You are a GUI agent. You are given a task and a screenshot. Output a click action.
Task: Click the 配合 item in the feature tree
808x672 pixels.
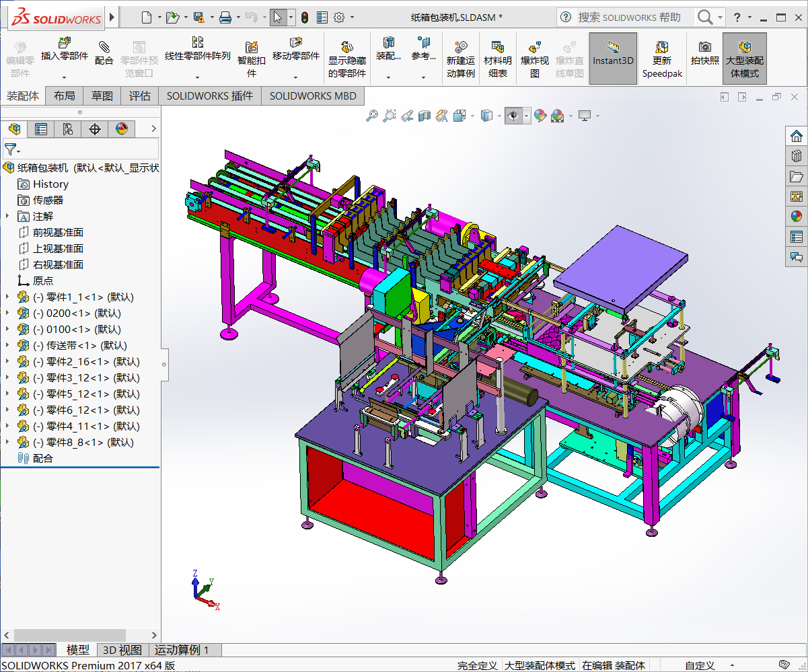click(41, 458)
